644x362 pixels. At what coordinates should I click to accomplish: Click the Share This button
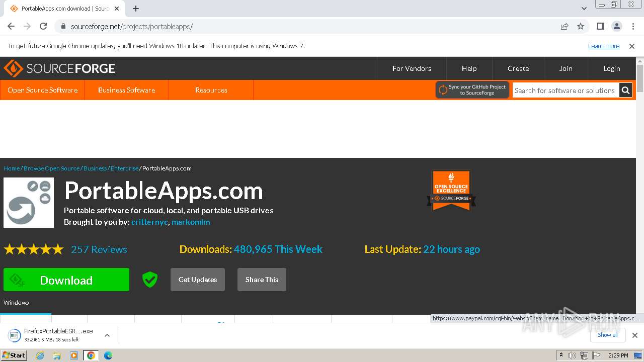(x=262, y=280)
